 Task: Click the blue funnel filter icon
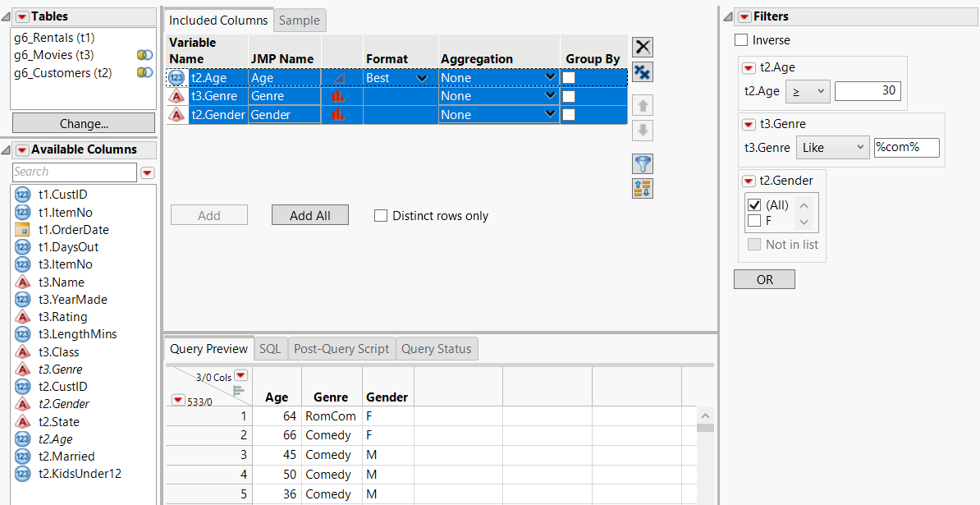(643, 163)
